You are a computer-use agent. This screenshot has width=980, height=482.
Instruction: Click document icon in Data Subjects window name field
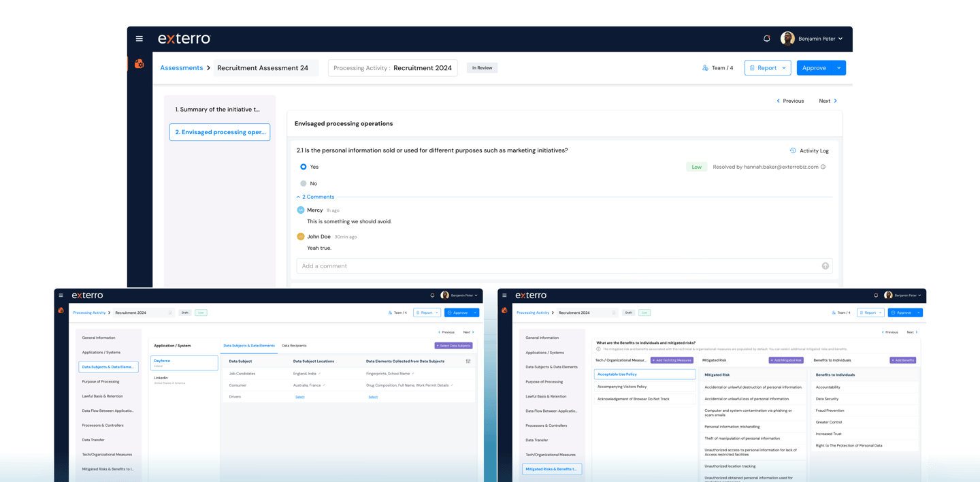[170, 313]
